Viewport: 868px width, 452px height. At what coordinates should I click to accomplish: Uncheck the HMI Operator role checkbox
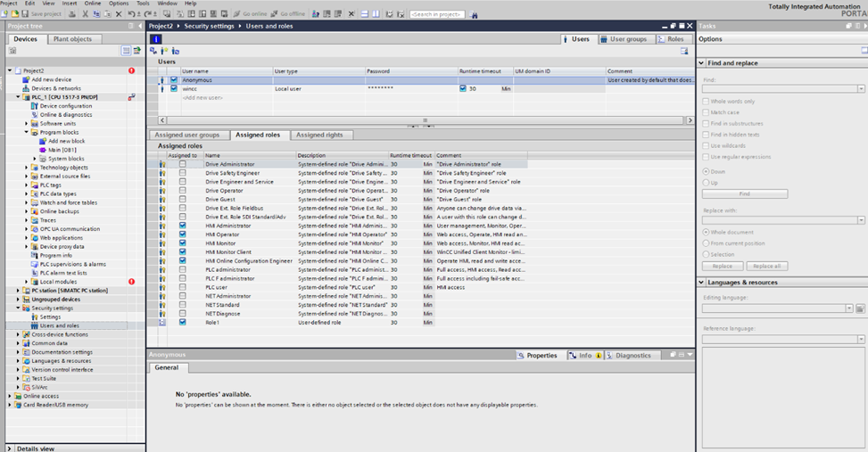pyautogui.click(x=182, y=234)
